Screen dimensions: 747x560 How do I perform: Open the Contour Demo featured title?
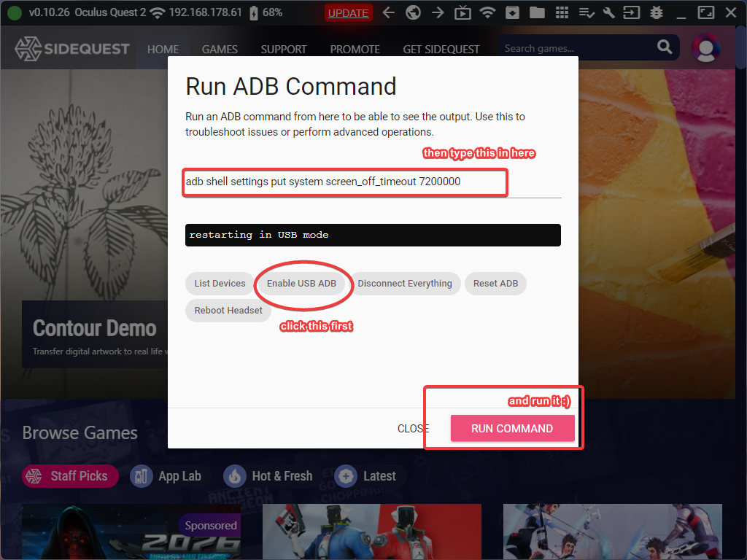tap(94, 328)
